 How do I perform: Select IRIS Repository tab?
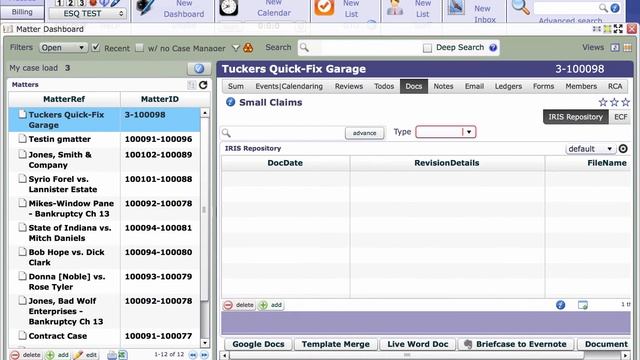pos(576,117)
